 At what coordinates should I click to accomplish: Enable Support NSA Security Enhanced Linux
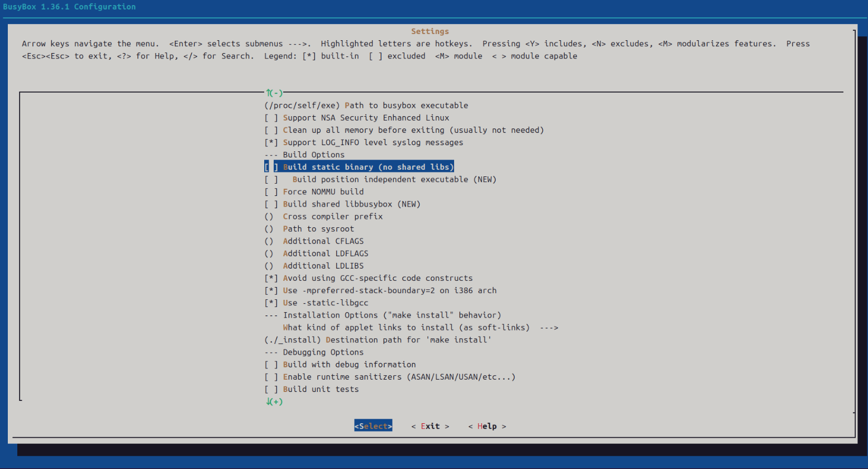tap(357, 118)
